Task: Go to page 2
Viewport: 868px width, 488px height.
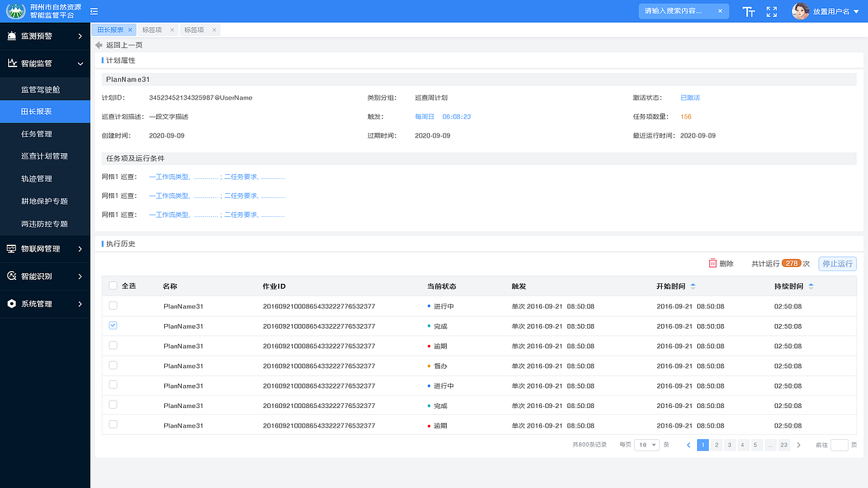Action: click(717, 445)
